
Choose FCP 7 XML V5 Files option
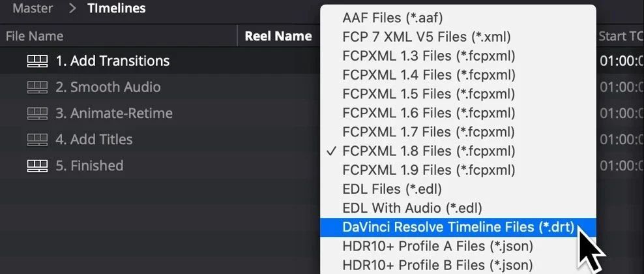426,37
